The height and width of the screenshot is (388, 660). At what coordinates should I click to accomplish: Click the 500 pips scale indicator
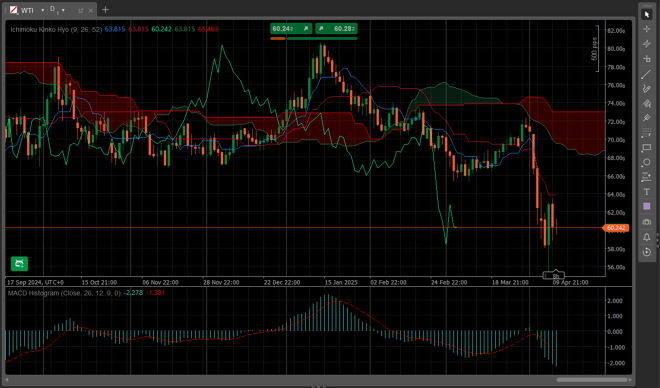pyautogui.click(x=595, y=49)
